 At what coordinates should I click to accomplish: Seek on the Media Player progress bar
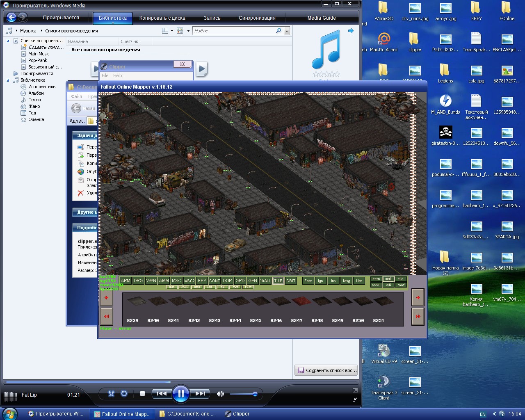click(x=180, y=382)
